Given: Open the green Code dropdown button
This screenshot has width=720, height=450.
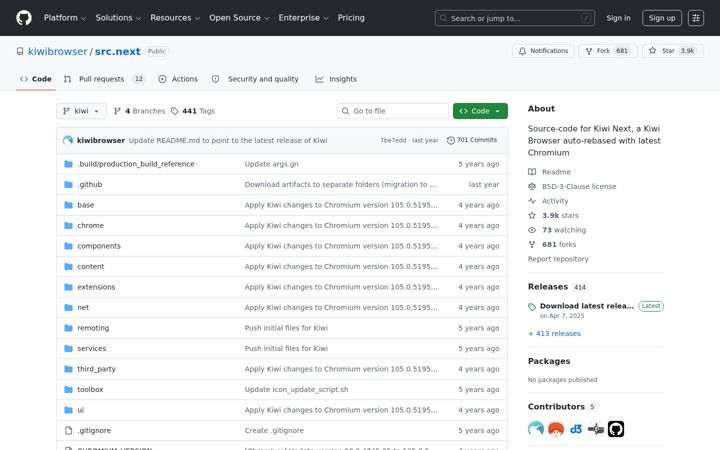Looking at the screenshot, I should pos(480,111).
